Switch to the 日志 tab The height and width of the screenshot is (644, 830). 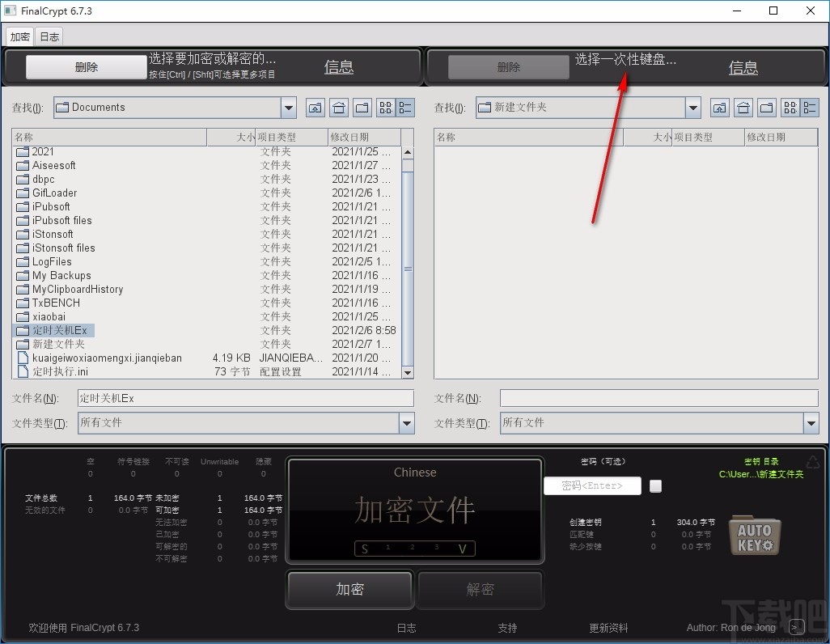coord(49,36)
